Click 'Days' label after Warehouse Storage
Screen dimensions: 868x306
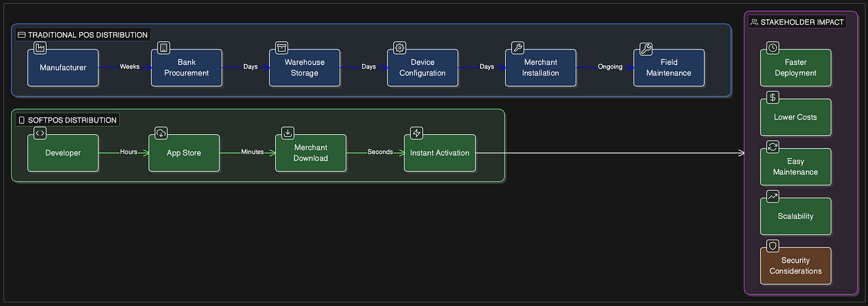(x=368, y=67)
